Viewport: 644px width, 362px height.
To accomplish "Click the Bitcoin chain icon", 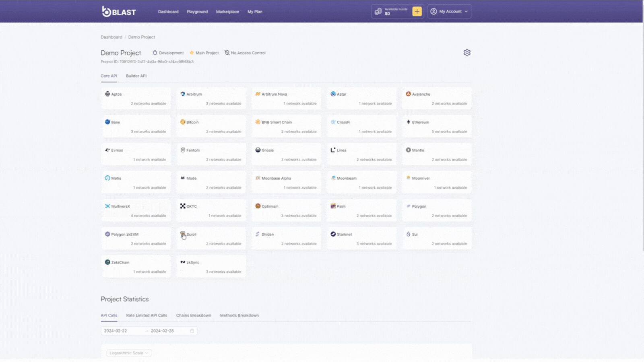I will pyautogui.click(x=183, y=122).
